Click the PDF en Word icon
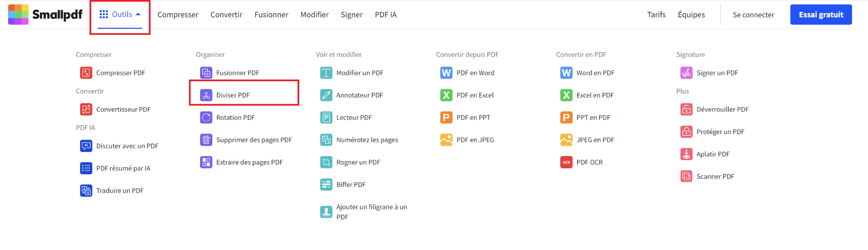 pyautogui.click(x=446, y=73)
